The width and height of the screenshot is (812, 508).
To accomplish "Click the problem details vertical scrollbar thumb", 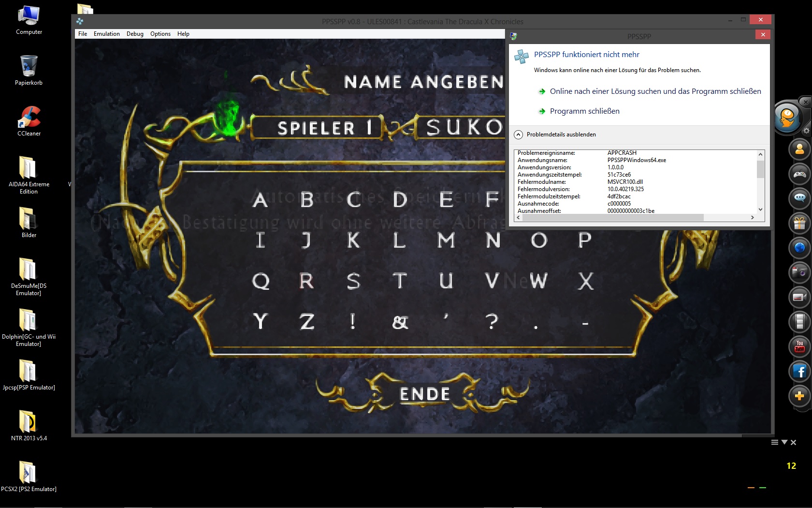I will click(x=760, y=169).
